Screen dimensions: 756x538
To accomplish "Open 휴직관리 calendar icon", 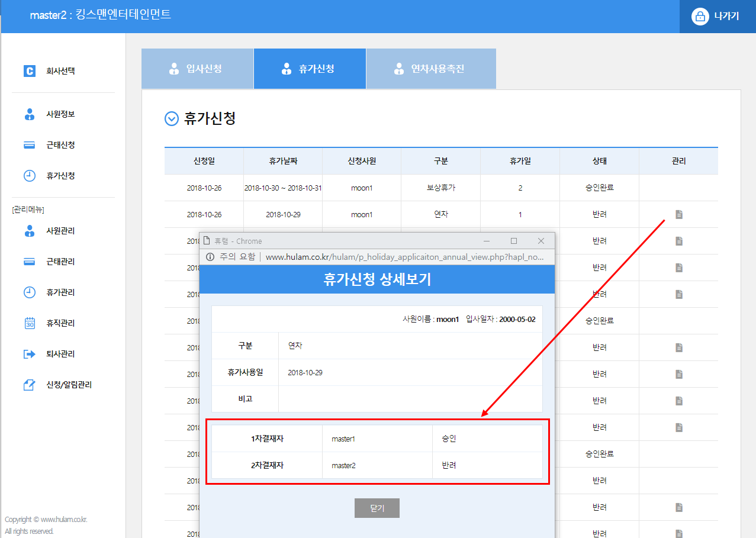I will pyautogui.click(x=30, y=323).
